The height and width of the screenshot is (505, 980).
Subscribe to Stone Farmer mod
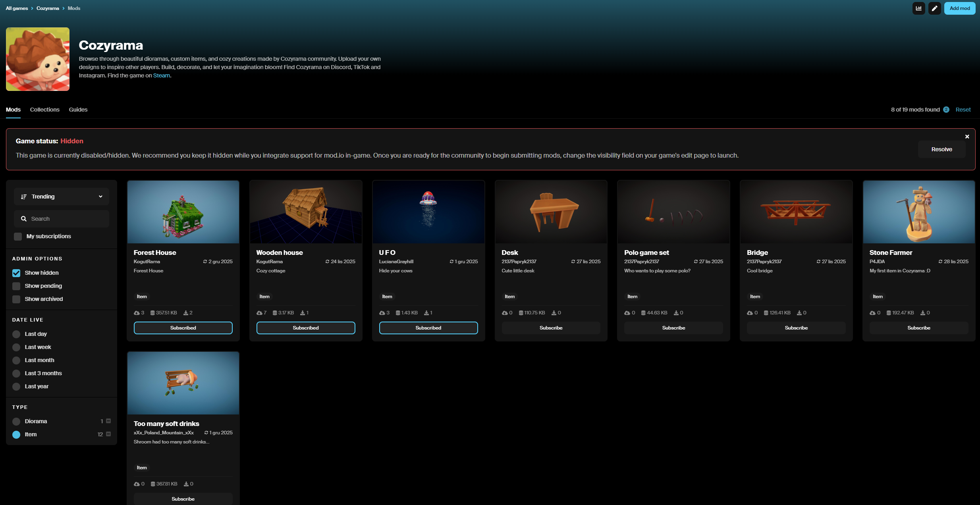tap(919, 328)
